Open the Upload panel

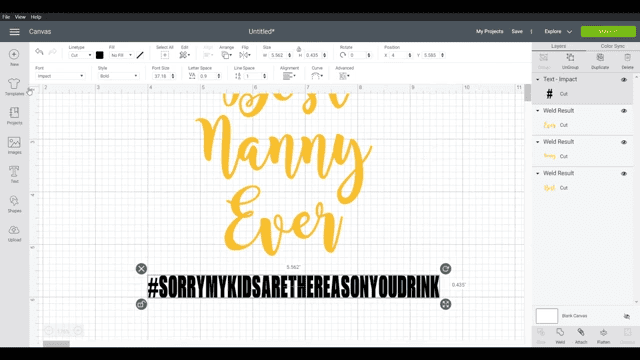click(x=14, y=230)
